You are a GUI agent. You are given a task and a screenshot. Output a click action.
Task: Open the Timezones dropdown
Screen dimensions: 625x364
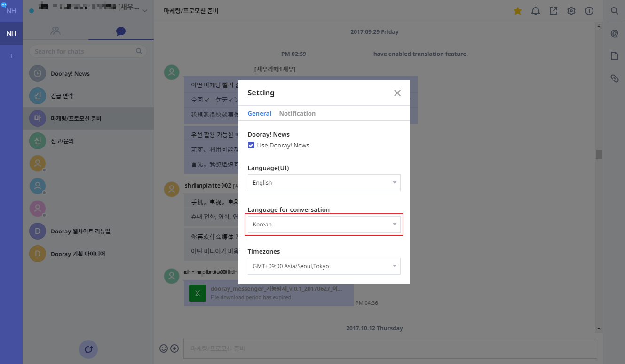tap(324, 266)
